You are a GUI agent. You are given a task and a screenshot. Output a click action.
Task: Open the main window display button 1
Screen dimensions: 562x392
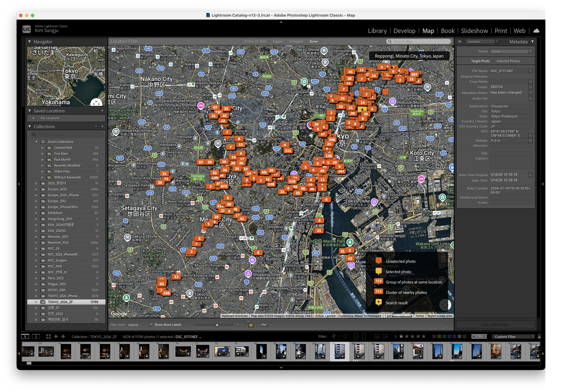pos(25,337)
